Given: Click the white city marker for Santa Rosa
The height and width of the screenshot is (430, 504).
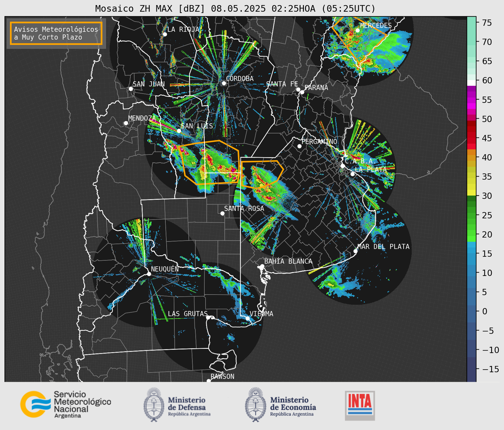Looking at the screenshot, I should click(222, 213).
